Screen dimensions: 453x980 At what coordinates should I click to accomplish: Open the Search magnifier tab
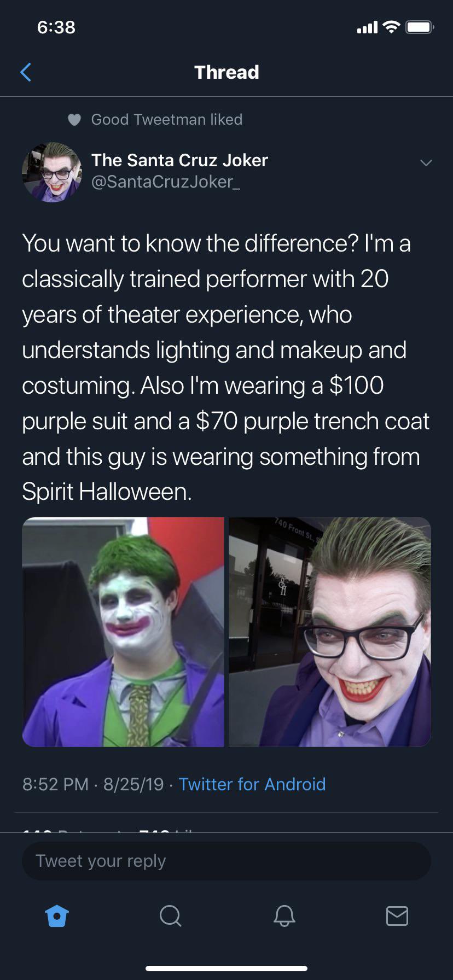pyautogui.click(x=170, y=915)
